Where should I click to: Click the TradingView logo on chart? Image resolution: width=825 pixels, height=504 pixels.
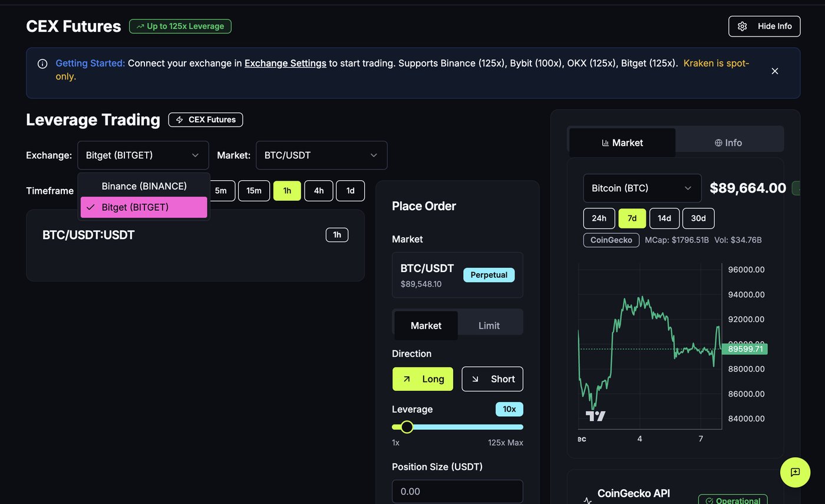595,416
